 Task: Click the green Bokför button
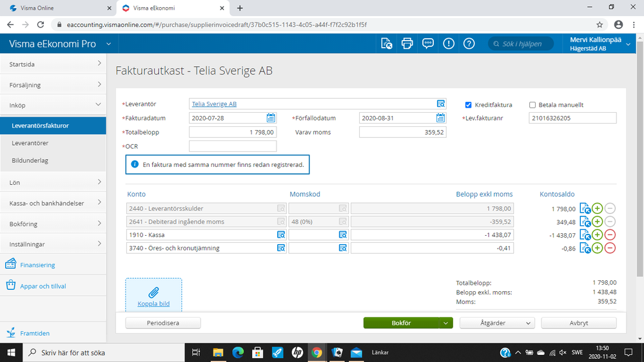click(x=401, y=323)
